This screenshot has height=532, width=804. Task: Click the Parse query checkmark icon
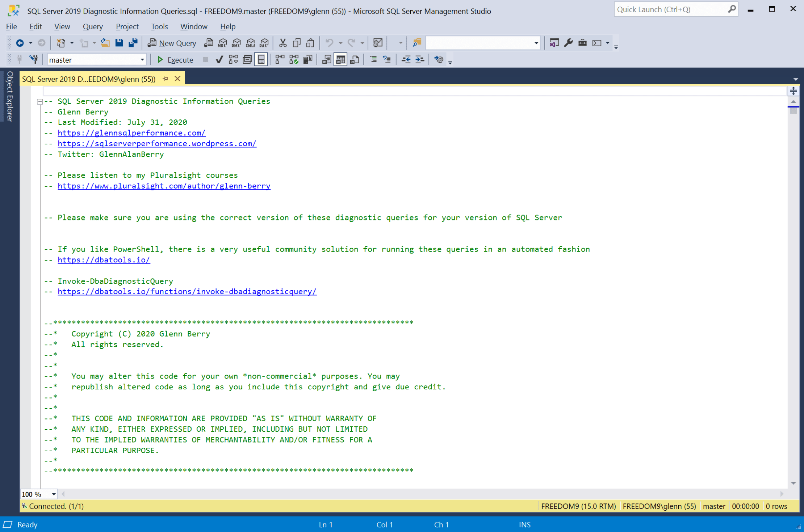coord(219,59)
